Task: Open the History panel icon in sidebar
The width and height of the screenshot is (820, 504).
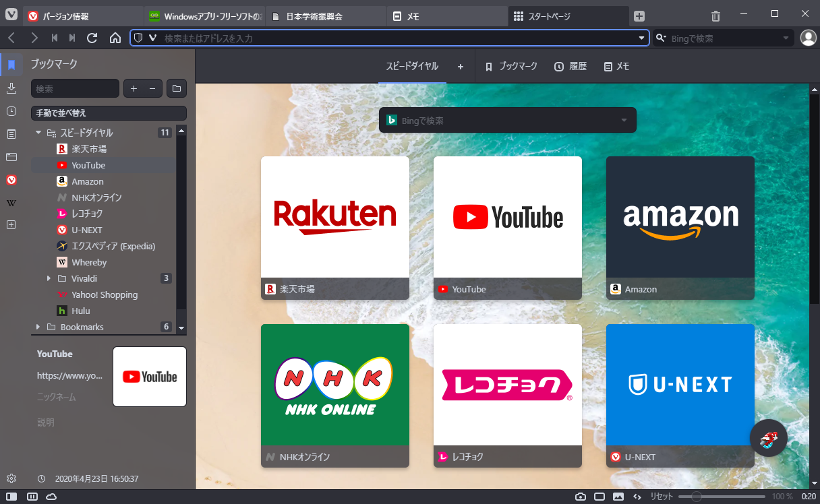Action: pos(11,111)
